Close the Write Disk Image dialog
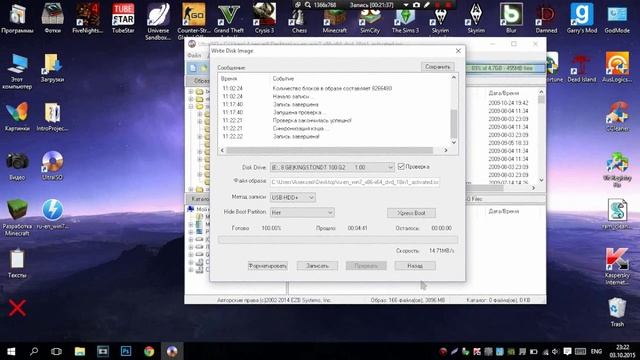 coord(458,51)
